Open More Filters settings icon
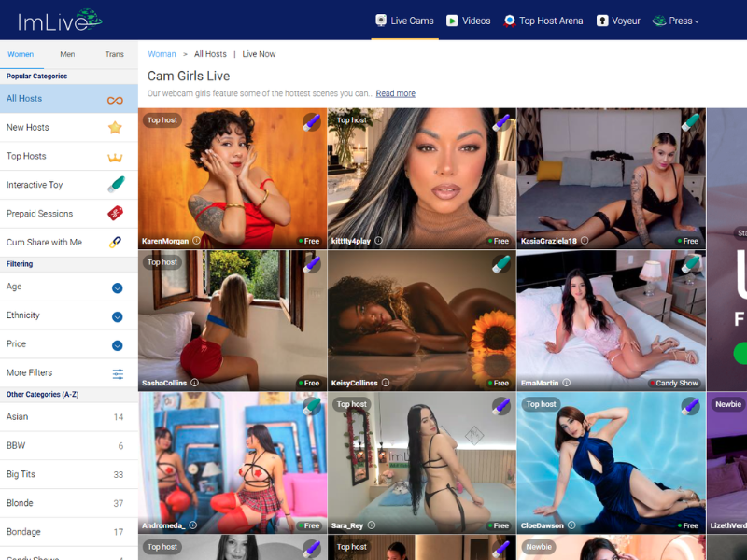This screenshot has width=747, height=560. 118,374
